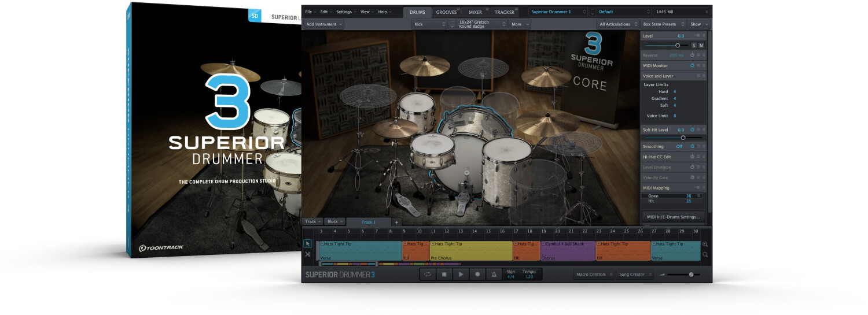This screenshot has height=315, width=868.
Task: Switch to the Grooves tab
Action: (446, 12)
